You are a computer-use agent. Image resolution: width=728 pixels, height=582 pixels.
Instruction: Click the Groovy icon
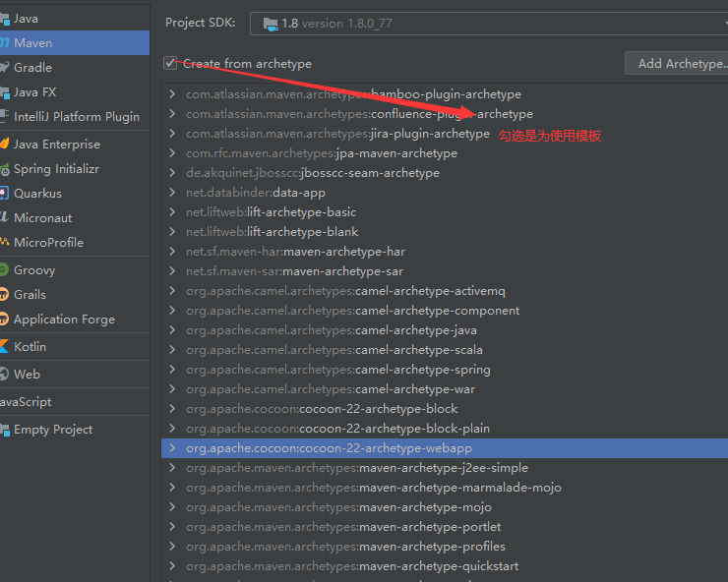(5, 269)
